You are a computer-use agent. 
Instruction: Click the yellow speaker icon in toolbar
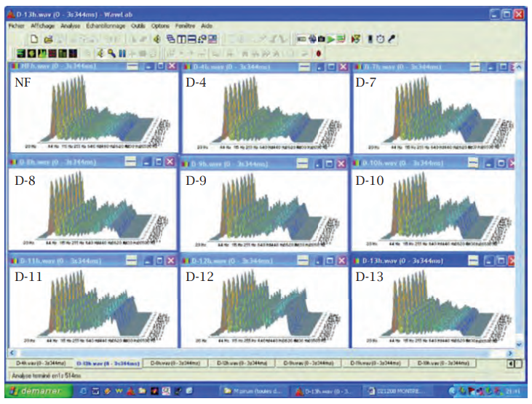pos(156,39)
